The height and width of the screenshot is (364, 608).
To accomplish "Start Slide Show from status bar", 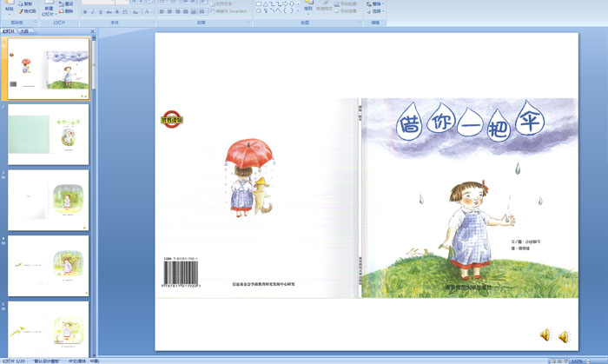I will tap(565, 361).
